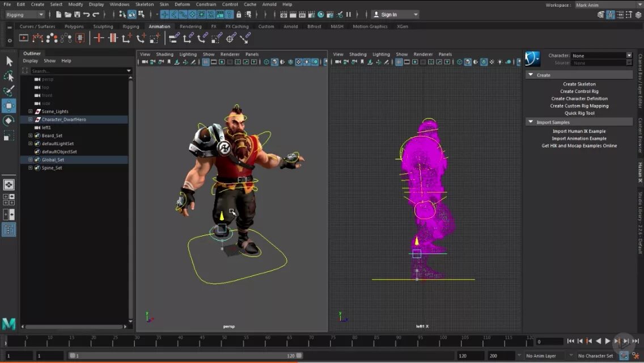Expand the Character_DwarfHero node in Outliner
This screenshot has height=363, width=644.
[29, 119]
